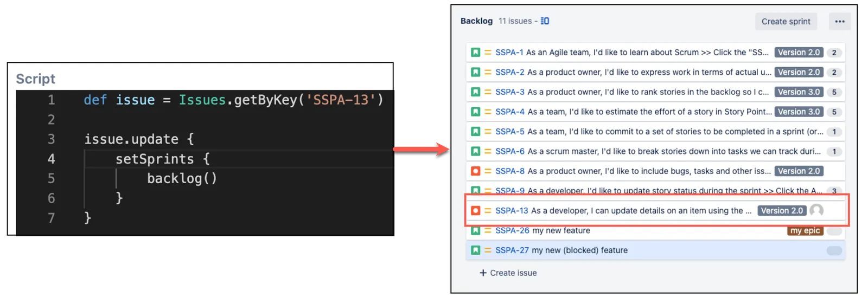Click medium priority icon of SSPA-8
Image resolution: width=868 pixels, height=297 pixels.
(x=488, y=171)
